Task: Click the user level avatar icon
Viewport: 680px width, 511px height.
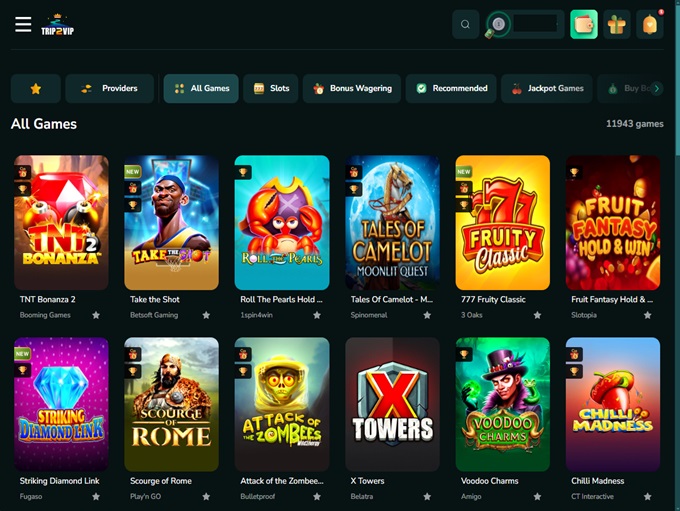Action: 497,25
